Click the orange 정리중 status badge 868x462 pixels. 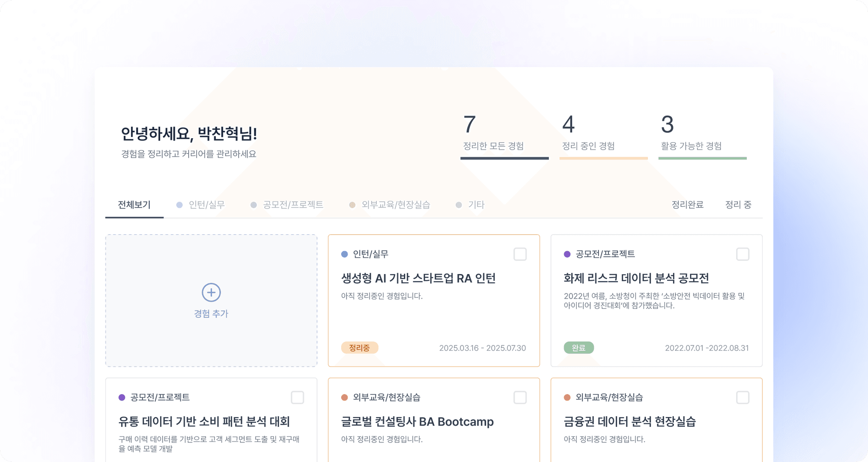click(x=359, y=348)
